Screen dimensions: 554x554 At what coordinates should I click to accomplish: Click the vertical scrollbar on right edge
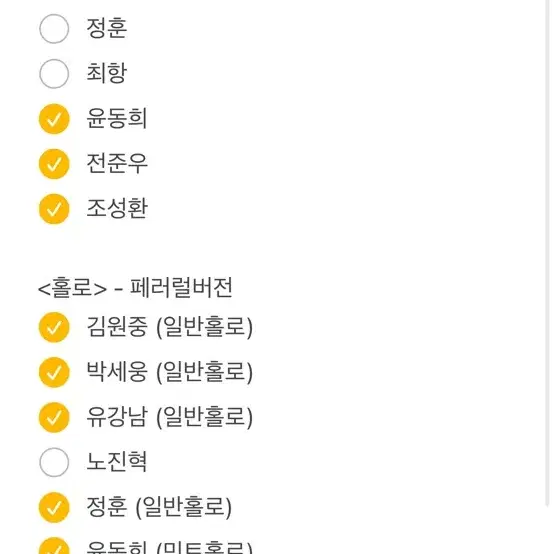pyautogui.click(x=549, y=254)
